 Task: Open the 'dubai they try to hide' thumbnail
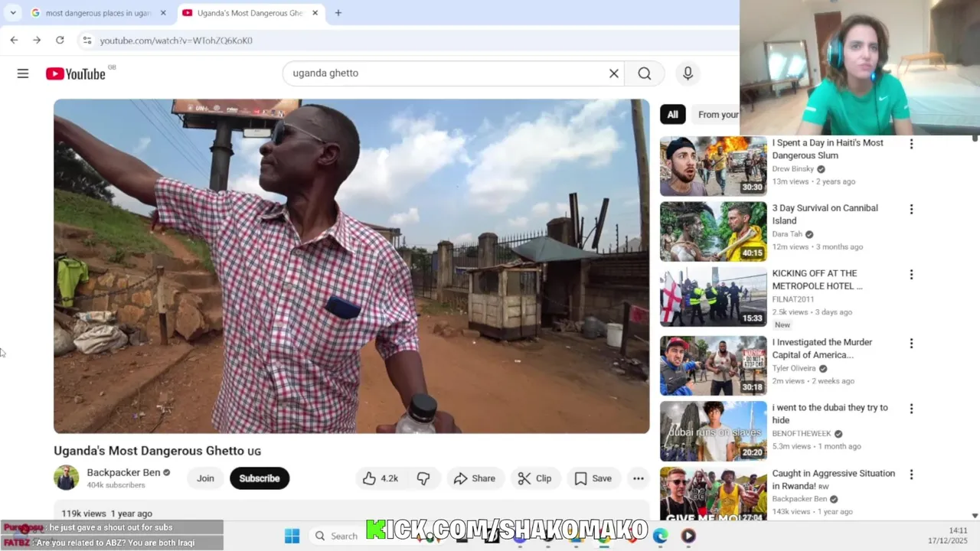[x=714, y=432]
